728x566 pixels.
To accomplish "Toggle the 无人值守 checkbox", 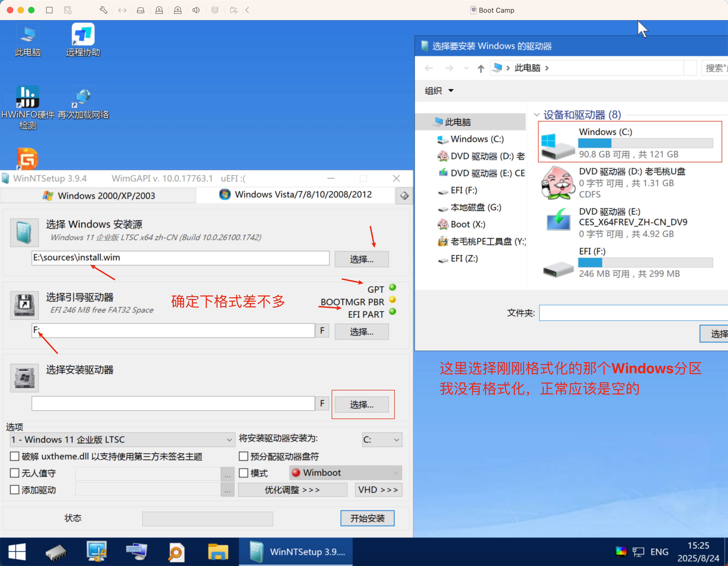I will (x=15, y=473).
